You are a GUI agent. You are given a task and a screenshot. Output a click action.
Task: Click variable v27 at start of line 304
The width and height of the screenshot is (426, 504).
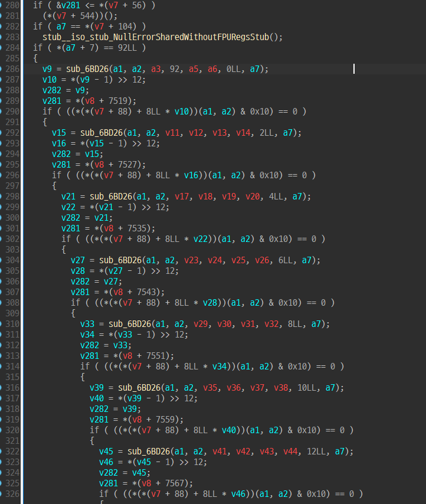coord(78,260)
